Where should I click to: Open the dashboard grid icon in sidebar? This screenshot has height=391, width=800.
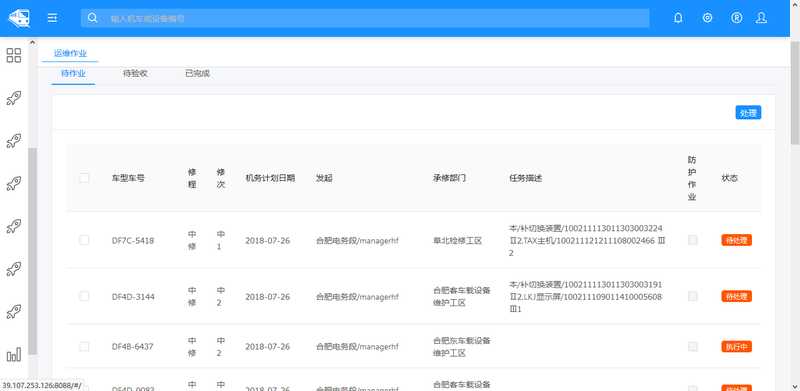[14, 55]
